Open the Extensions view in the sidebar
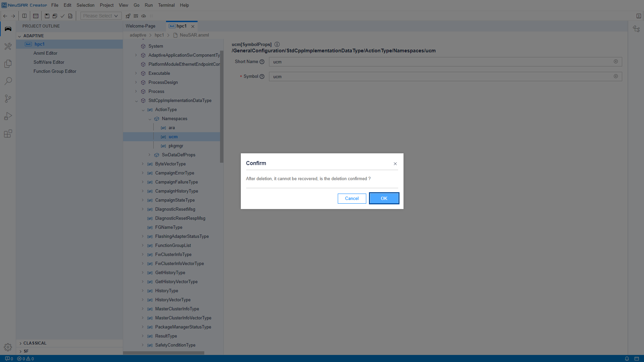Screen dimensions: 644x362 tap(8, 134)
